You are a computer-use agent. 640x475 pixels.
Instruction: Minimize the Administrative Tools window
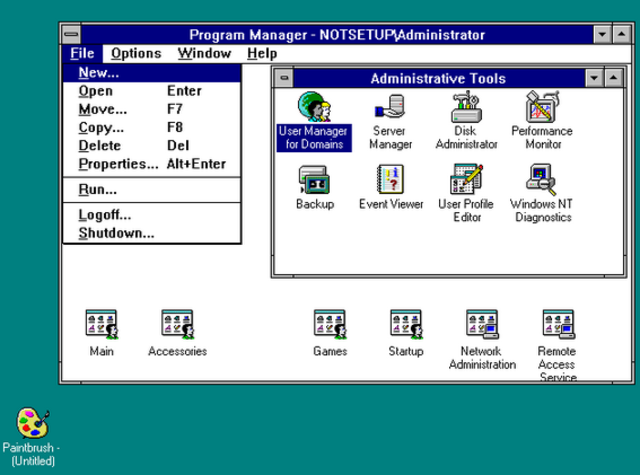pyautogui.click(x=595, y=78)
